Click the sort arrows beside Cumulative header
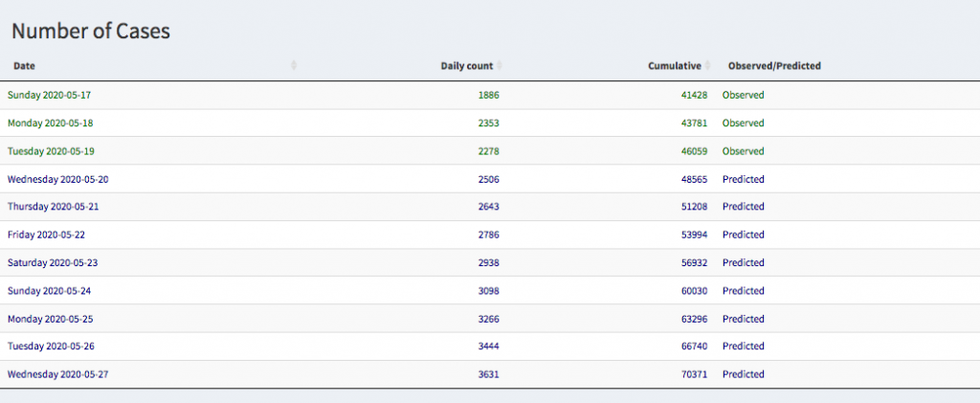980x403 pixels. point(709,66)
